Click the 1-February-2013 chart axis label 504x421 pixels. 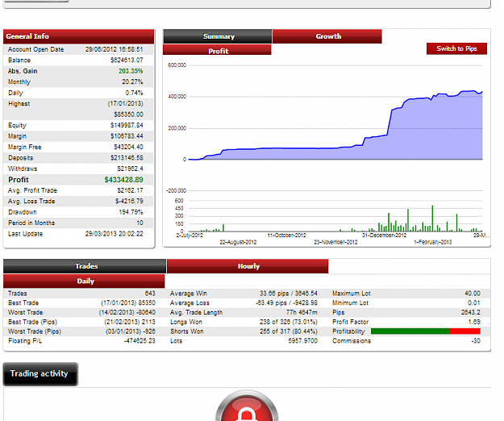[433, 242]
